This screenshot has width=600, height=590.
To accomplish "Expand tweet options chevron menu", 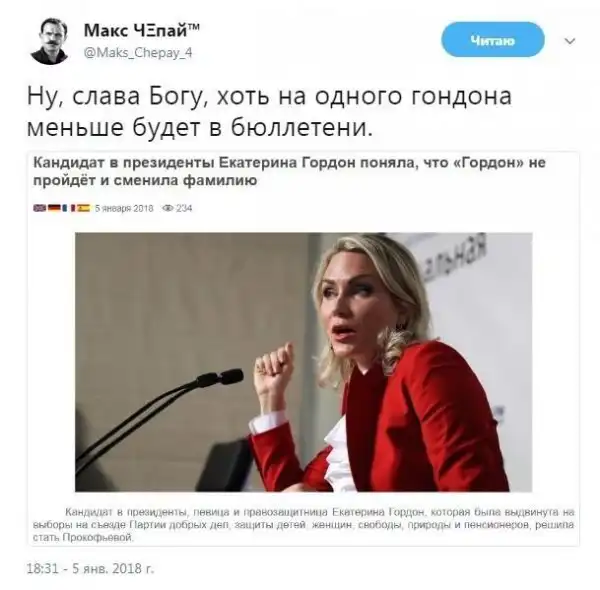I will 570,41.
